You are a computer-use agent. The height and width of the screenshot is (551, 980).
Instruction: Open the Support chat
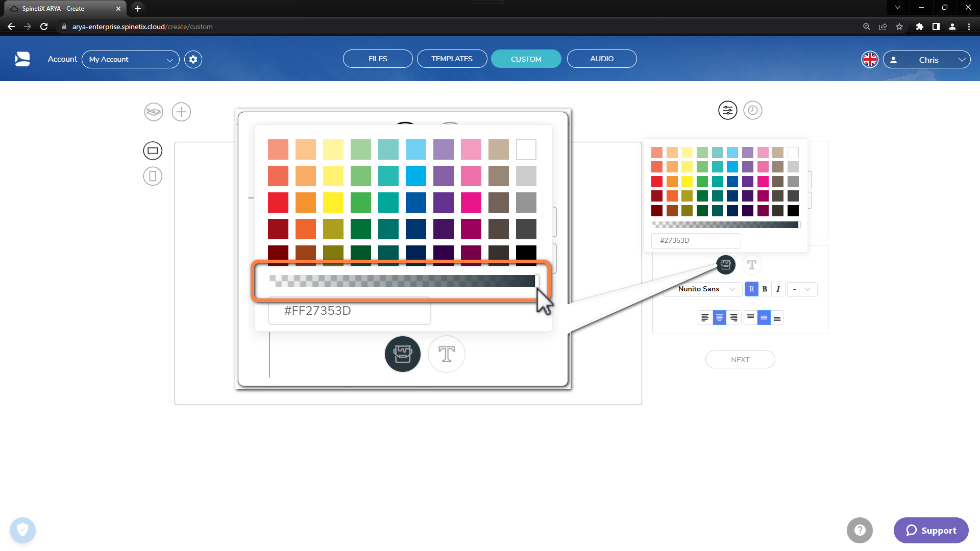(930, 530)
